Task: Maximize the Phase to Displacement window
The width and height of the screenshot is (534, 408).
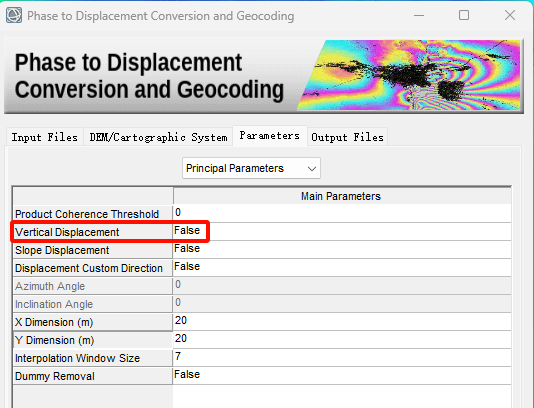Action: (464, 15)
